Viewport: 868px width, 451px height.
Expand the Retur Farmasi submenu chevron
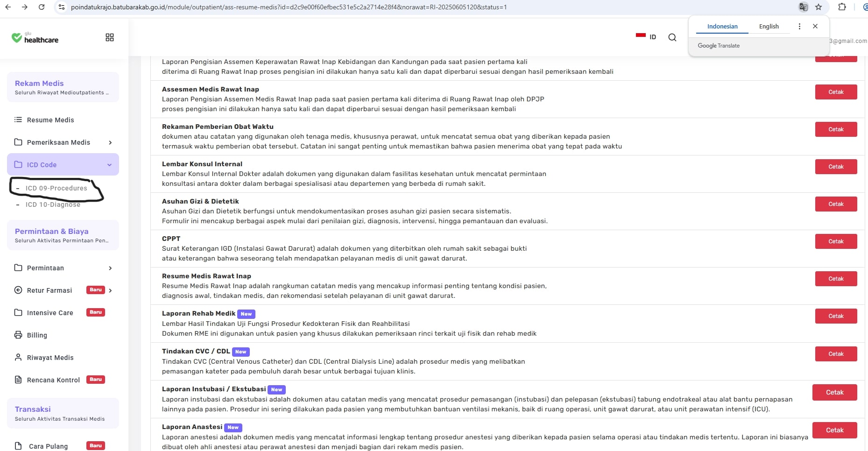coord(110,290)
